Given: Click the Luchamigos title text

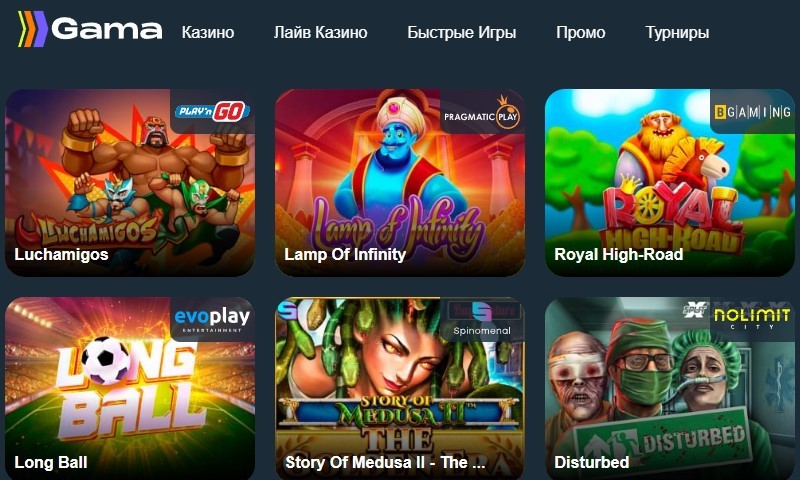Looking at the screenshot, I should coord(61,254).
